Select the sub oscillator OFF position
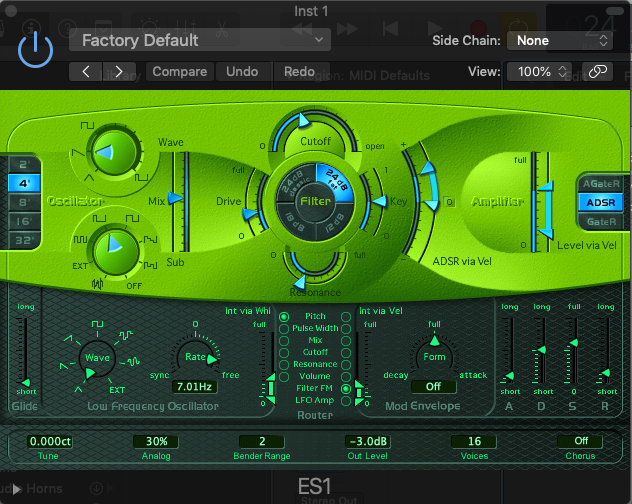632x504 pixels. (134, 286)
